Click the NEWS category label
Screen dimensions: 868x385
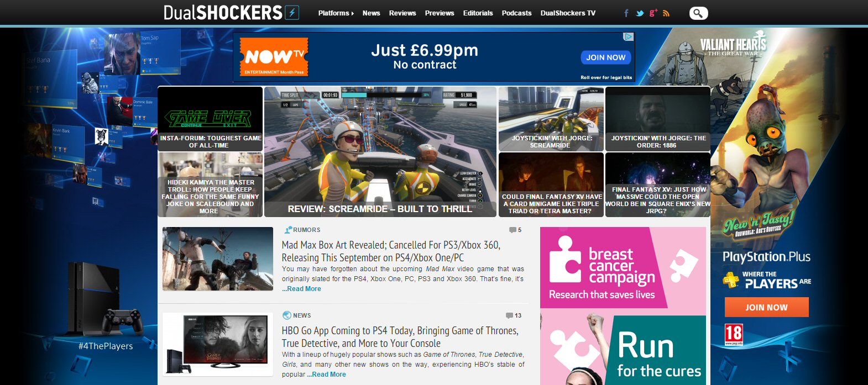click(302, 315)
